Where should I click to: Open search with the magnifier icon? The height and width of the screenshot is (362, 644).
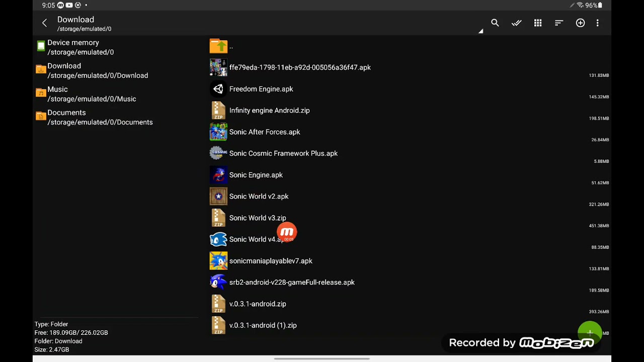coord(495,23)
